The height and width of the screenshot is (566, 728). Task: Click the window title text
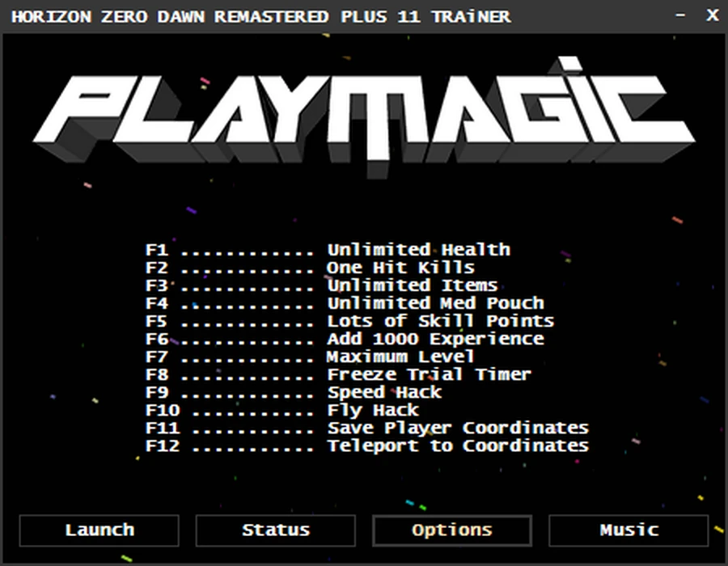click(x=261, y=17)
